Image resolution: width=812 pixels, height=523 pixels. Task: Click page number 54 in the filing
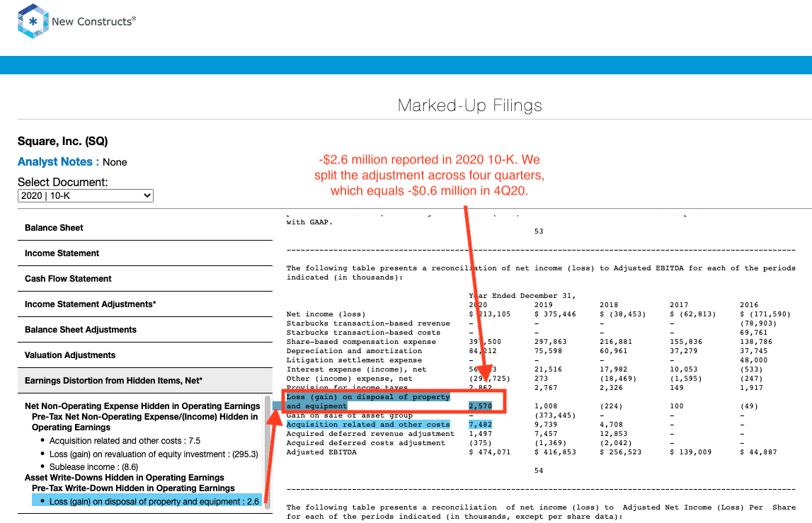pyautogui.click(x=539, y=471)
